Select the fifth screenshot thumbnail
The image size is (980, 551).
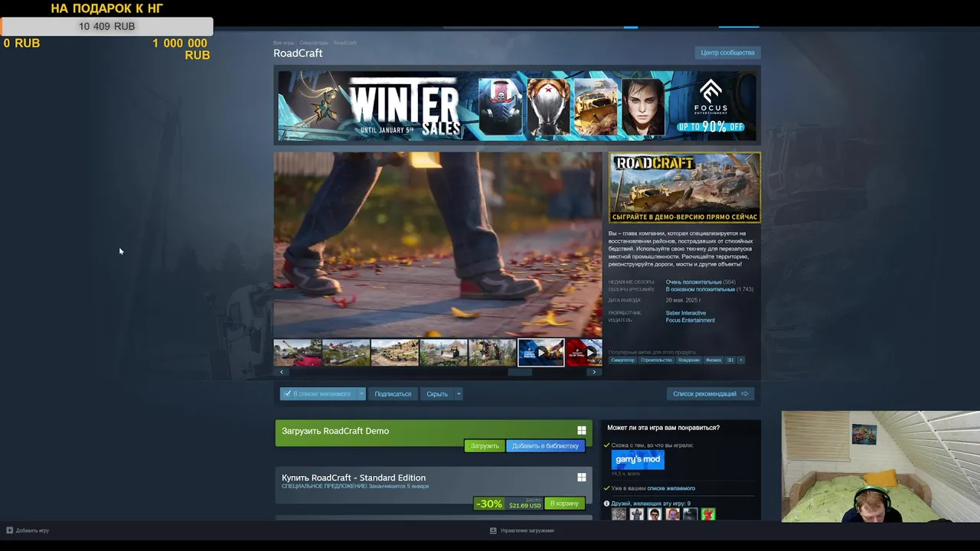492,353
